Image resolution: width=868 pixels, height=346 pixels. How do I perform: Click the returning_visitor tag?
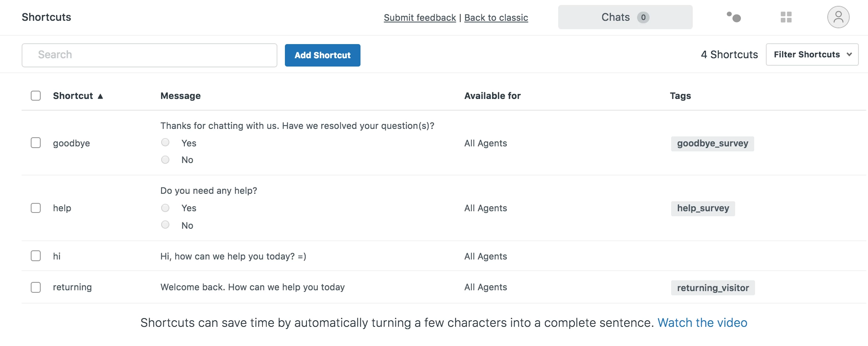713,288
